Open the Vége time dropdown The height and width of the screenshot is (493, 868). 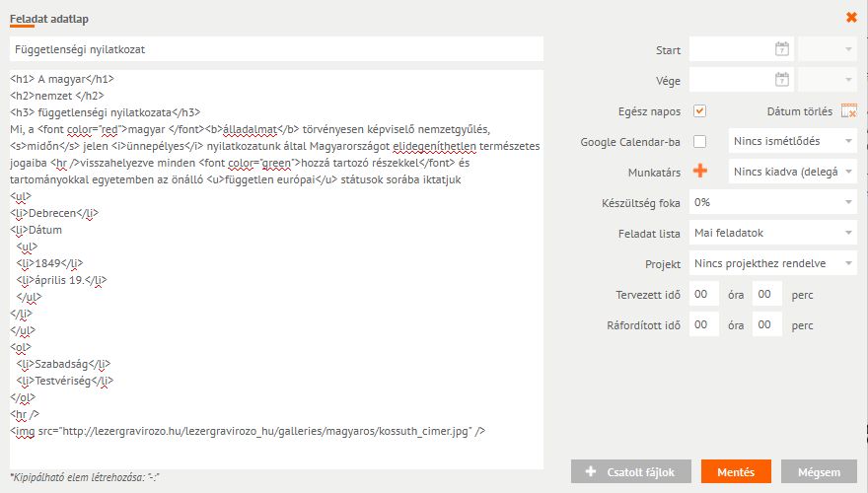click(827, 80)
